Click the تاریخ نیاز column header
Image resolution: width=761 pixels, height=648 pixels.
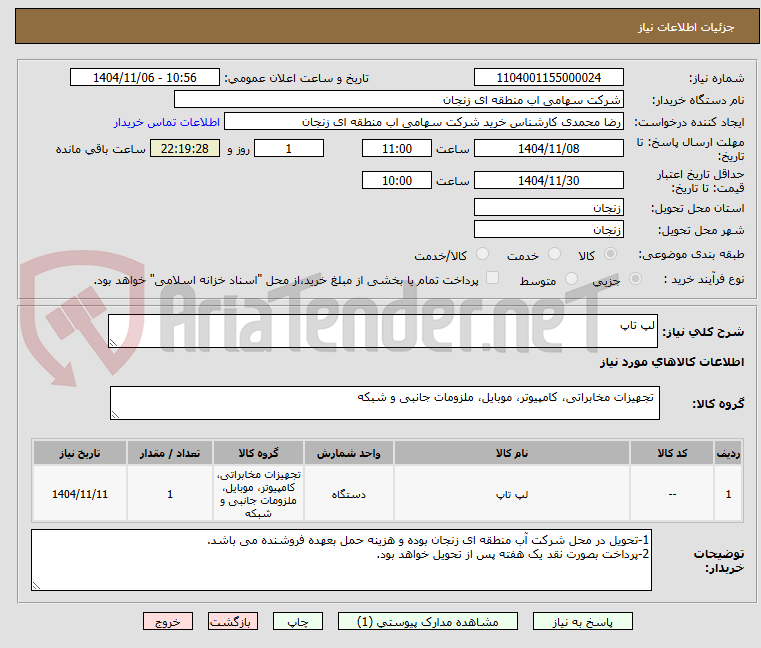(x=80, y=453)
